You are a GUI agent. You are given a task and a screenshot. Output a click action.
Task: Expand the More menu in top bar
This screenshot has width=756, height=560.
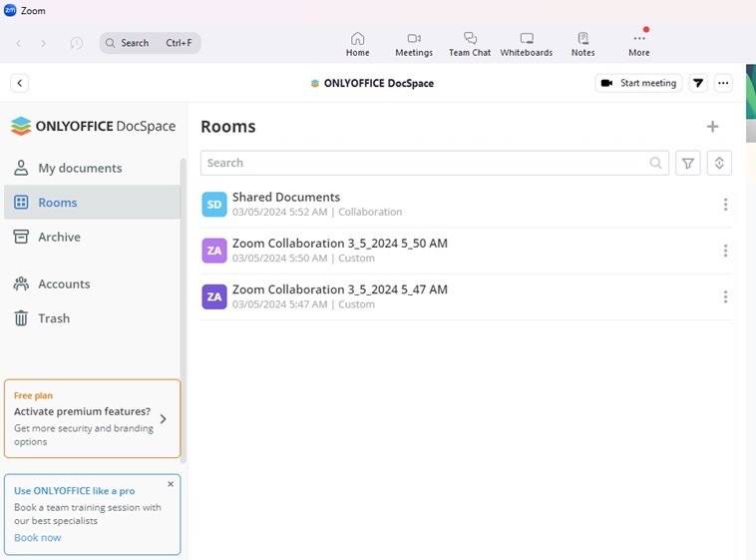pyautogui.click(x=639, y=44)
